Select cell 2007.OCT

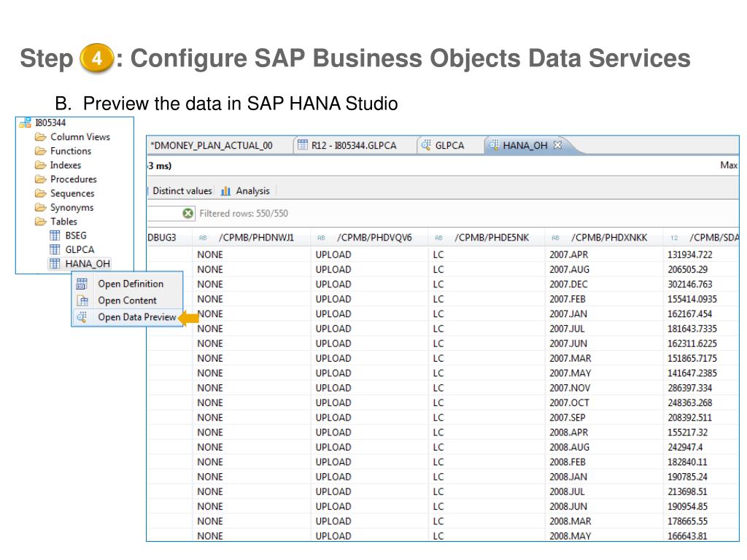coord(569,402)
